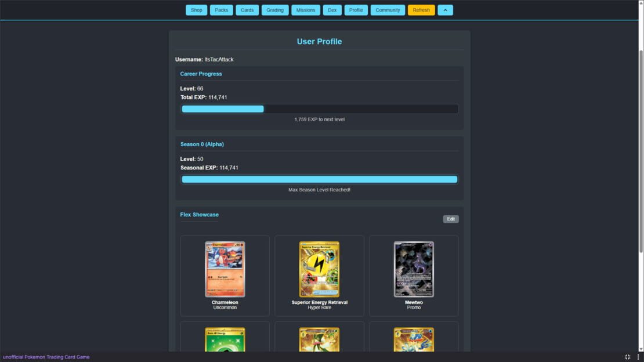Click the Career Progress heading
The width and height of the screenshot is (644, 362).
(x=201, y=74)
